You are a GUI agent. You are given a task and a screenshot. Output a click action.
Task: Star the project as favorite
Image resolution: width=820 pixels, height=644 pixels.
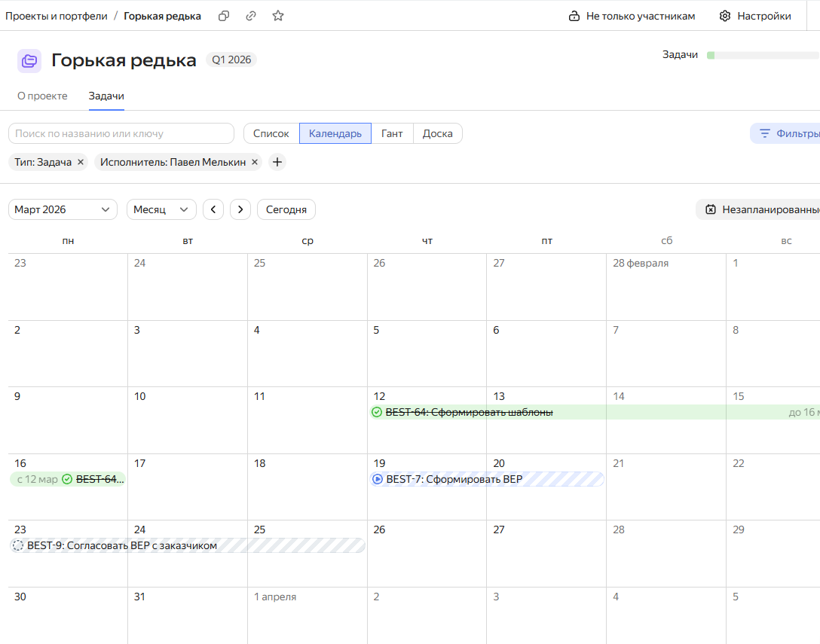[x=278, y=16]
